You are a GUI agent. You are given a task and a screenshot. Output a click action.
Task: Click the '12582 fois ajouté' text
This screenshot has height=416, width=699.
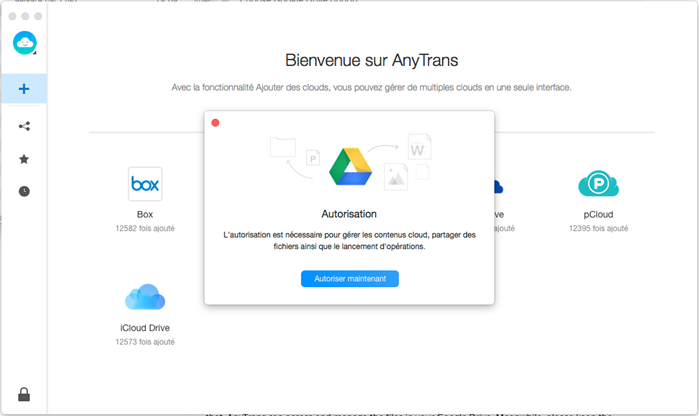point(145,228)
